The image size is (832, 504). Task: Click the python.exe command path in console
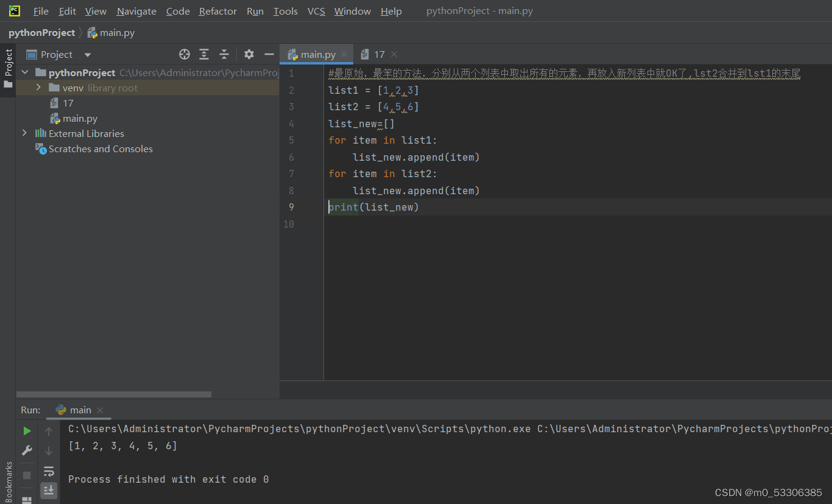point(299,429)
